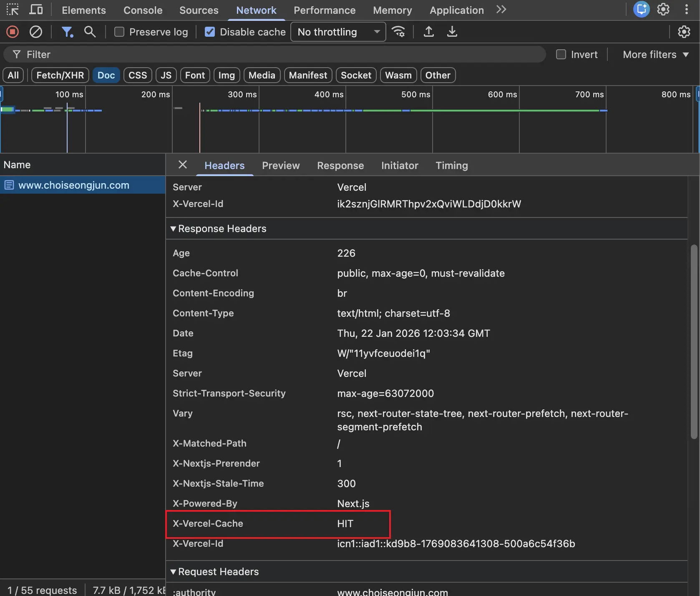Open the No throttling dropdown
Viewport: 700px width, 596px height.
(x=338, y=32)
